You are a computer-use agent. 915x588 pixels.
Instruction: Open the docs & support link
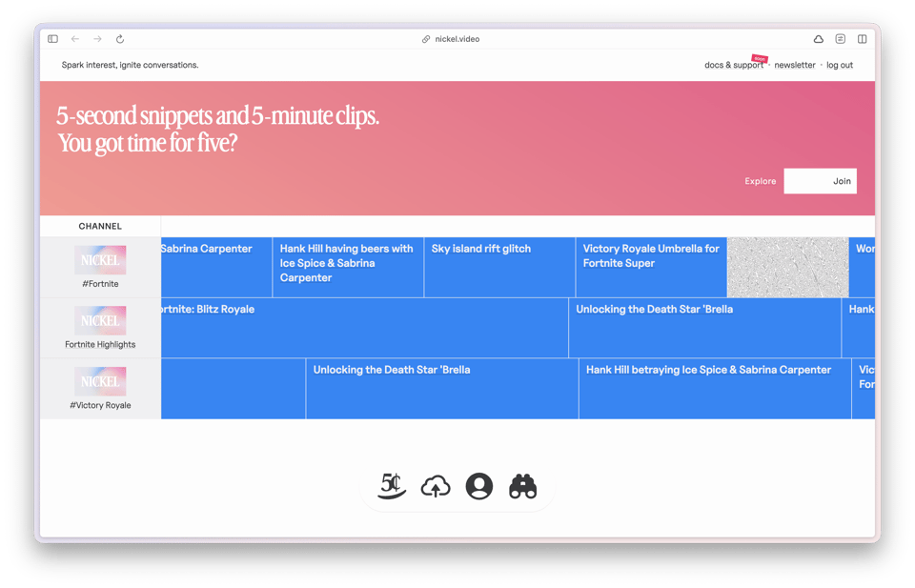pos(733,65)
